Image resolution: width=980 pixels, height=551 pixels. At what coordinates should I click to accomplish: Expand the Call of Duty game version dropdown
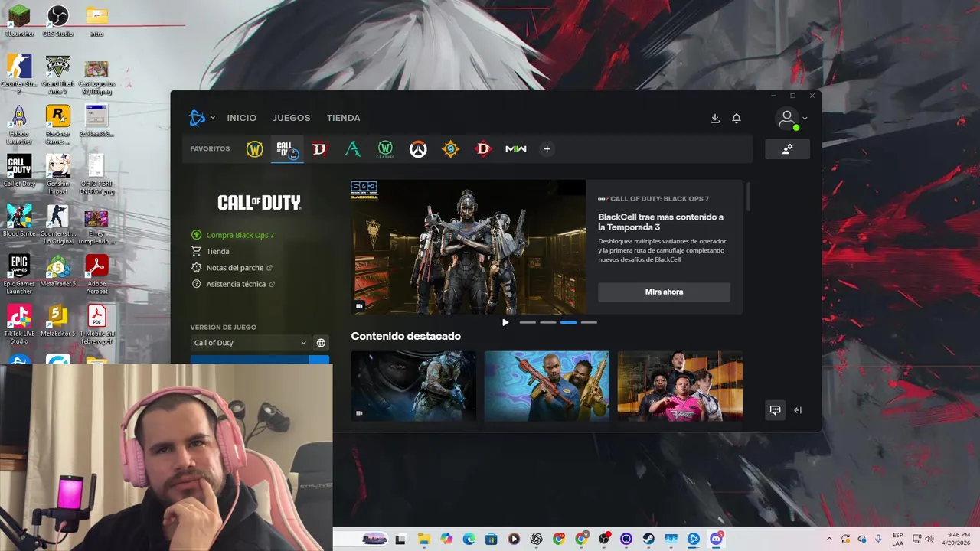coord(250,343)
